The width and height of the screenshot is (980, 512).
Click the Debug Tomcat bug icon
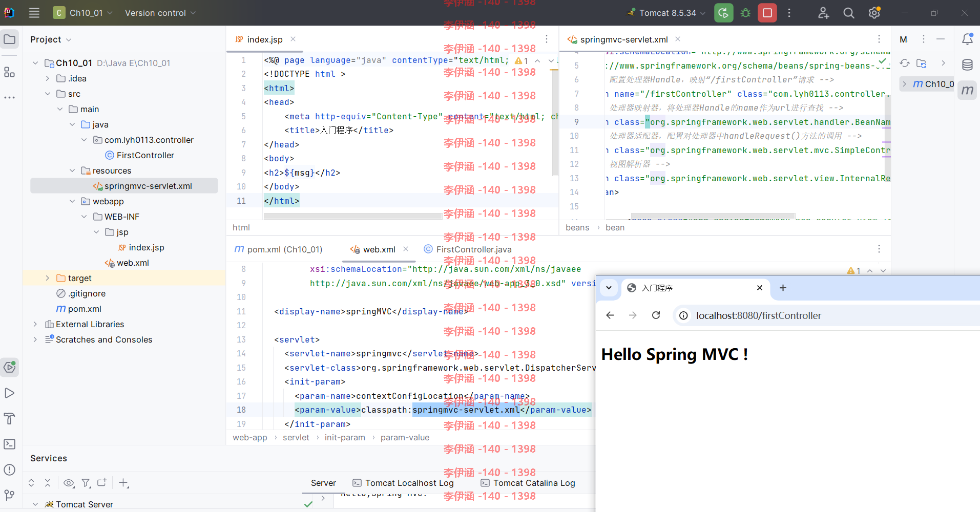coord(745,13)
